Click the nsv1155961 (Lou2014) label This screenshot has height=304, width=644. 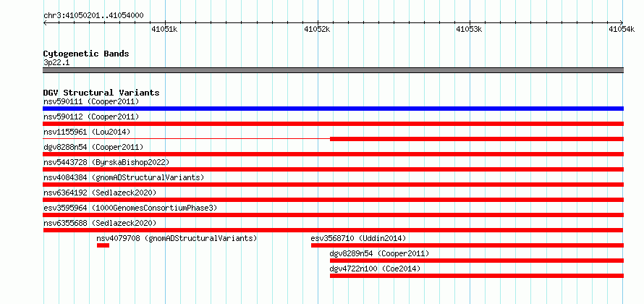click(87, 132)
